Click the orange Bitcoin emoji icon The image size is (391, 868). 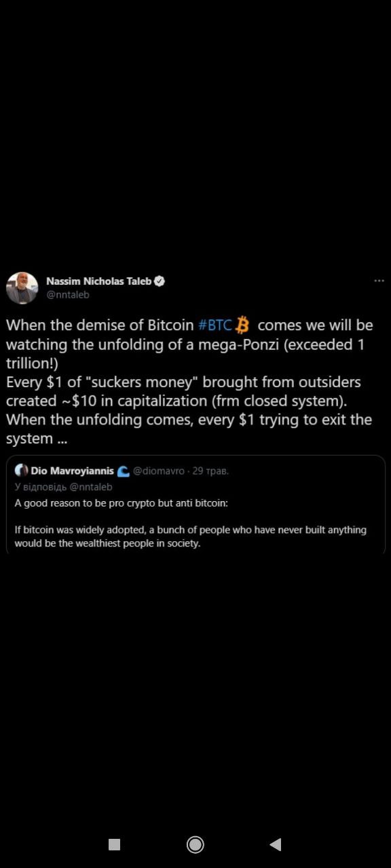tap(242, 325)
